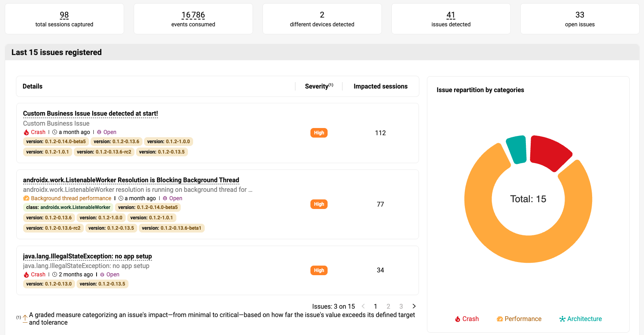Jump to page 3 of issues
The width and height of the screenshot is (644, 335).
(x=401, y=306)
